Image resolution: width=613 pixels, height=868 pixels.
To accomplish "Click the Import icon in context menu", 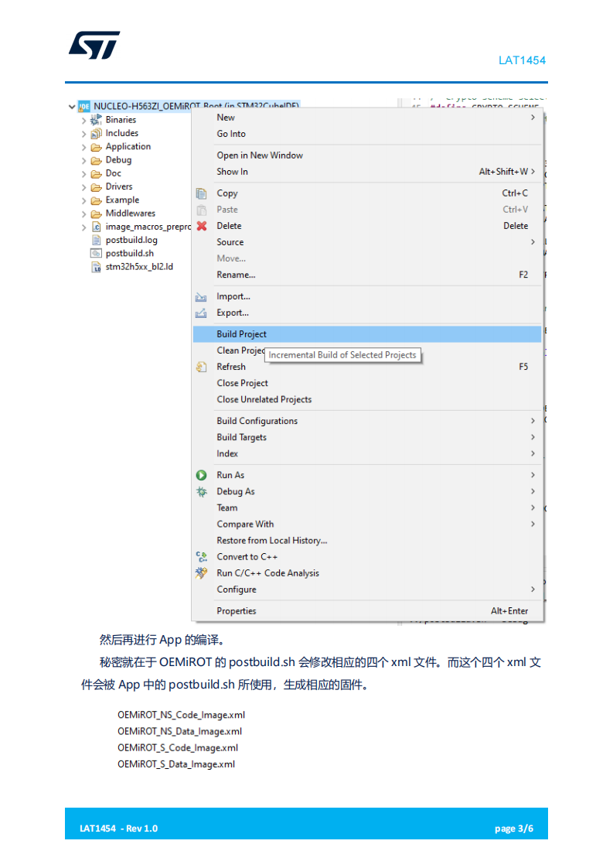I will coord(201,297).
